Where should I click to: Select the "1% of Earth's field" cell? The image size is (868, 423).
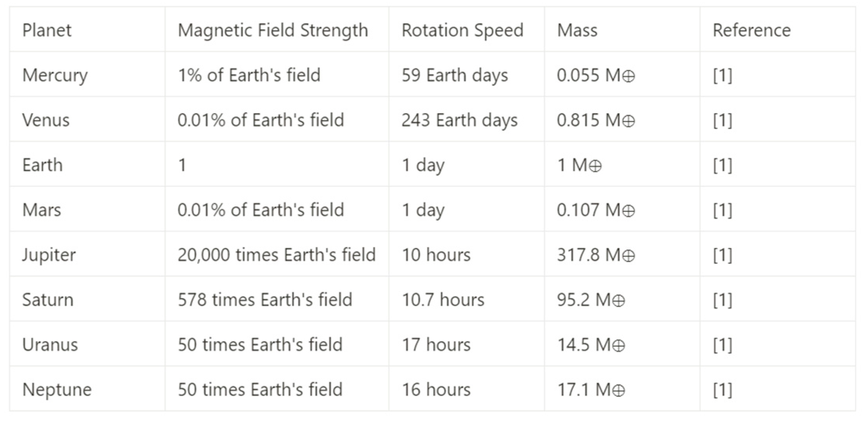coord(249,75)
